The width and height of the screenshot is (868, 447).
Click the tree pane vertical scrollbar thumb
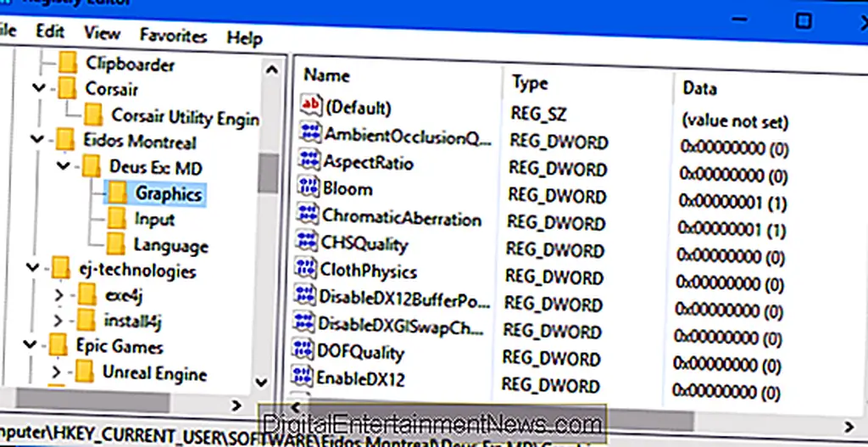point(269,173)
